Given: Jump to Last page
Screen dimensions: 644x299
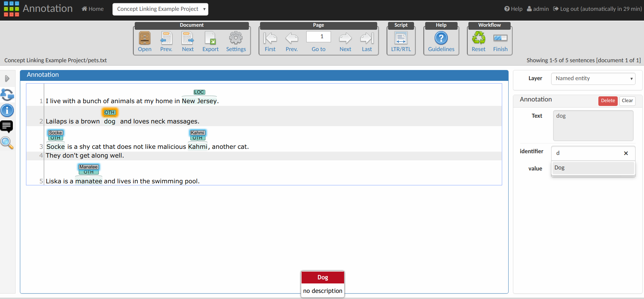Looking at the screenshot, I should coord(367,42).
